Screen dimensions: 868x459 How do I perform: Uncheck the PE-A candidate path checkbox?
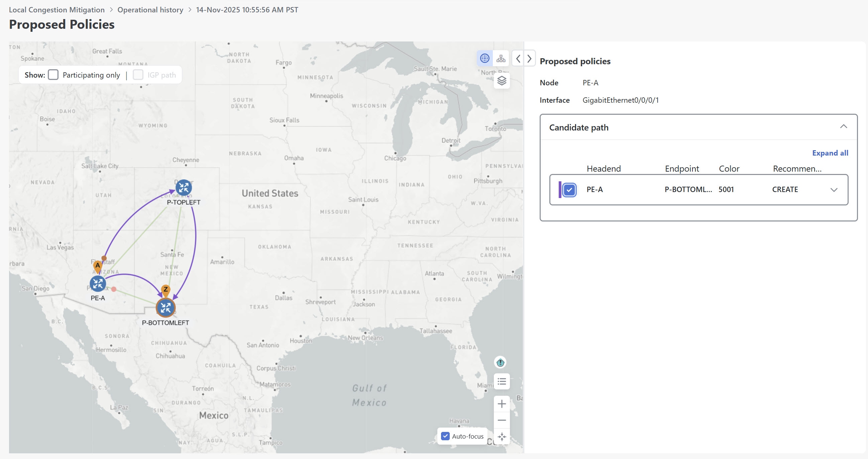pyautogui.click(x=569, y=190)
